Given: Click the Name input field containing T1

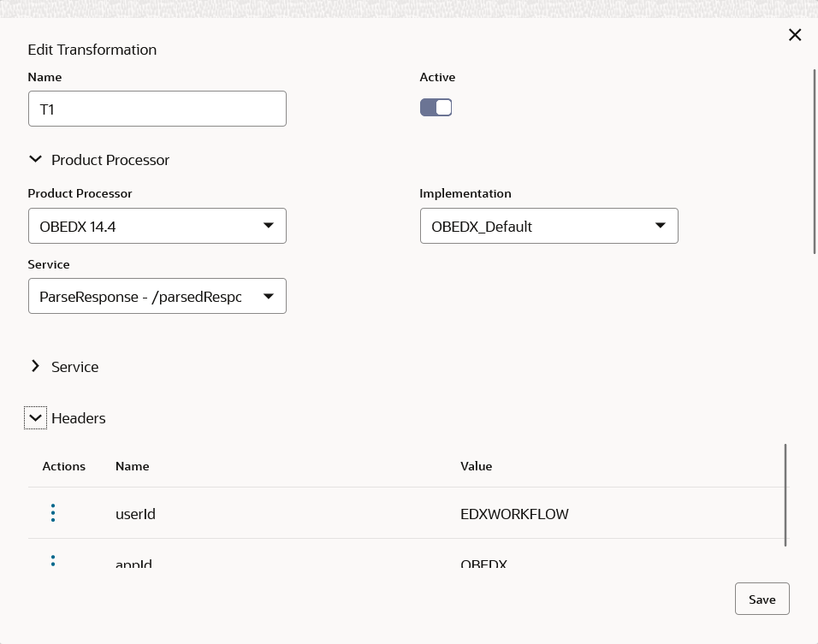Looking at the screenshot, I should click(157, 109).
